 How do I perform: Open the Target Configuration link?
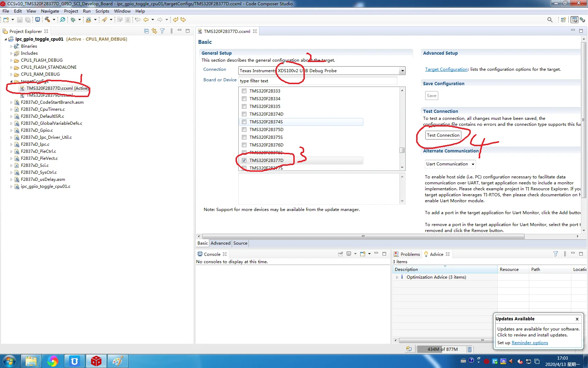pos(446,69)
